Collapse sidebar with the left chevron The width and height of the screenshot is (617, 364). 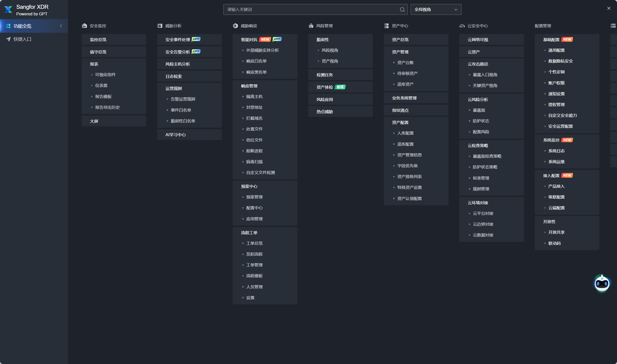click(x=61, y=26)
